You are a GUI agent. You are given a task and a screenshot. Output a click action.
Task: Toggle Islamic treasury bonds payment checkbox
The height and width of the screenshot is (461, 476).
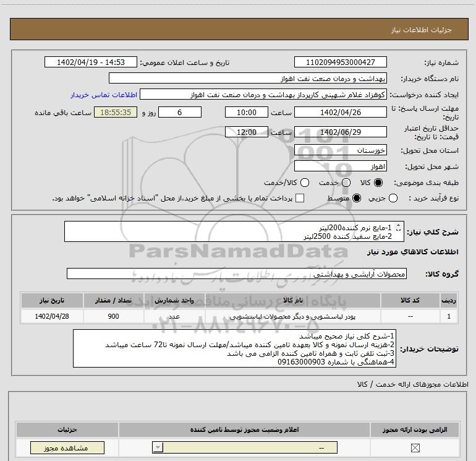pos(300,198)
